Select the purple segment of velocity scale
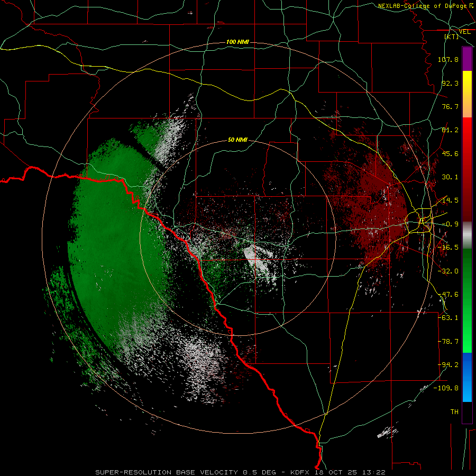Image resolution: width=476 pixels, height=476 pixels. coord(467,59)
